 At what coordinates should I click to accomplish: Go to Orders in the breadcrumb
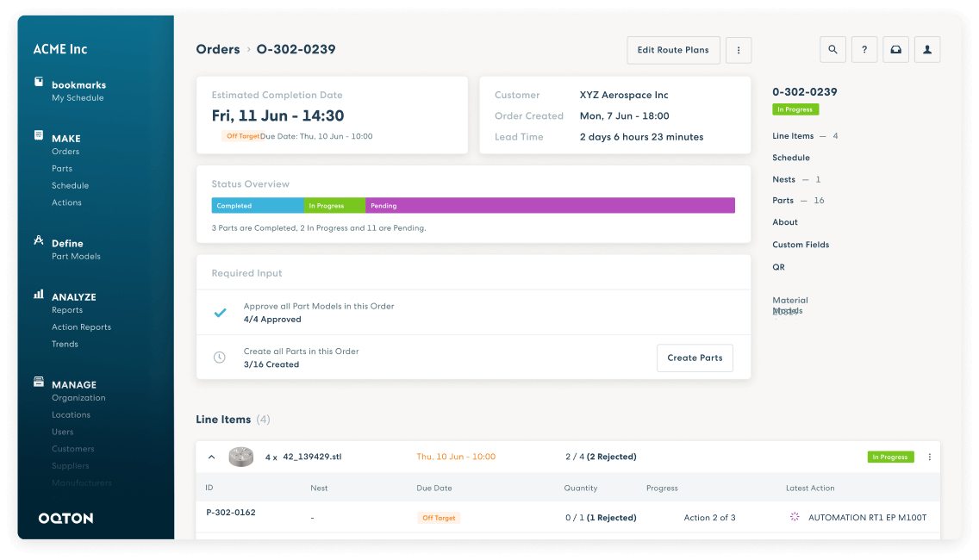coord(218,50)
